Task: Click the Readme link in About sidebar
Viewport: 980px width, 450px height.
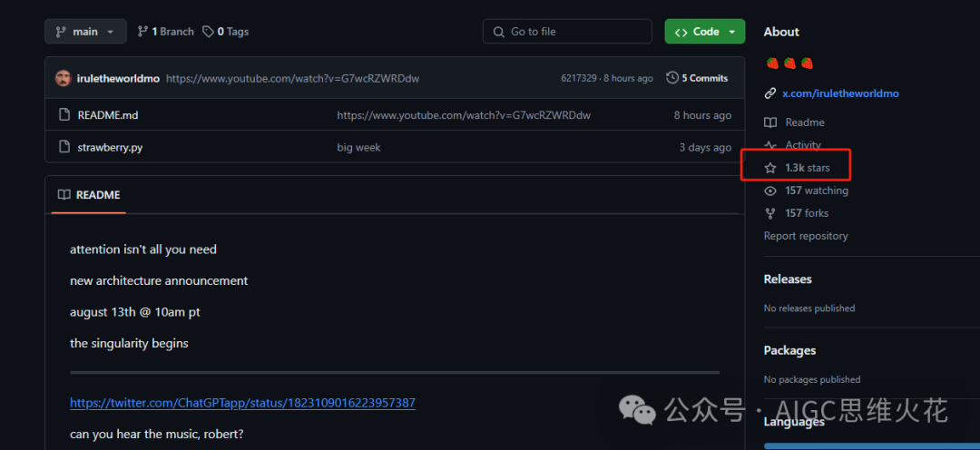Action: point(804,122)
